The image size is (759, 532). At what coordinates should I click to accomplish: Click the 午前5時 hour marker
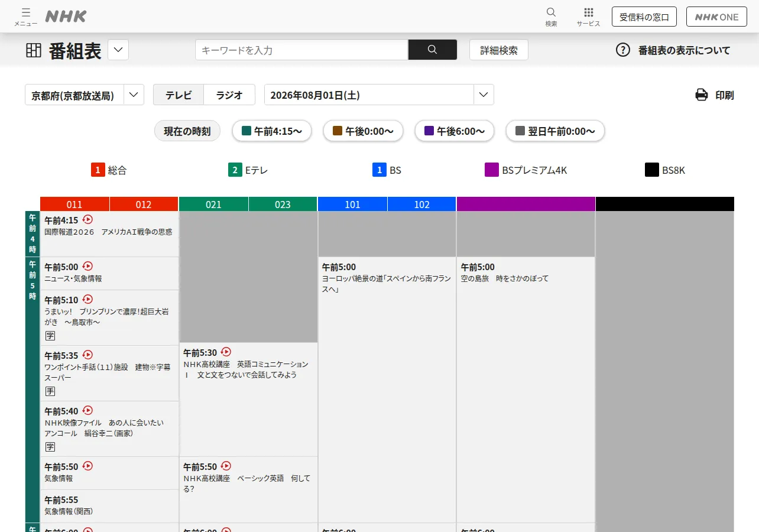coord(33,390)
